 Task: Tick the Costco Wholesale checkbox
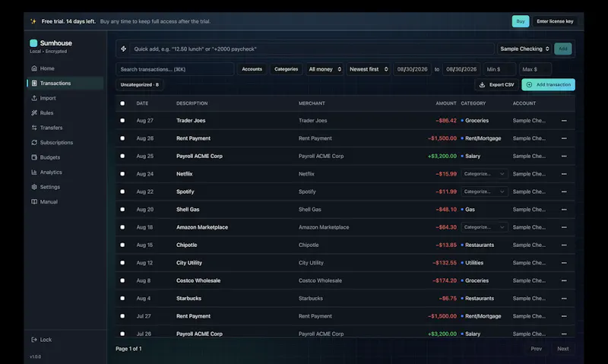(122, 280)
